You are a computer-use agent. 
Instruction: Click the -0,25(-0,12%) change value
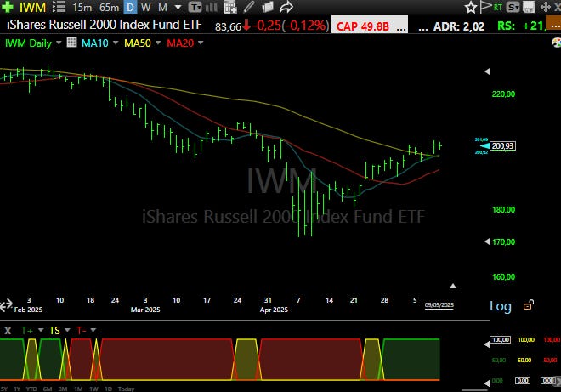pyautogui.click(x=291, y=26)
